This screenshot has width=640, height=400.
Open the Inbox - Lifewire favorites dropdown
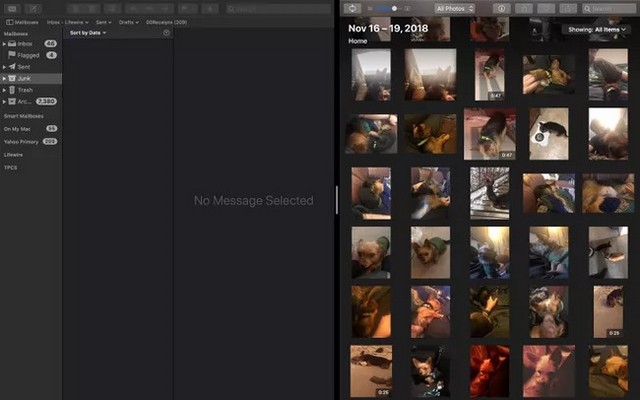(67, 22)
